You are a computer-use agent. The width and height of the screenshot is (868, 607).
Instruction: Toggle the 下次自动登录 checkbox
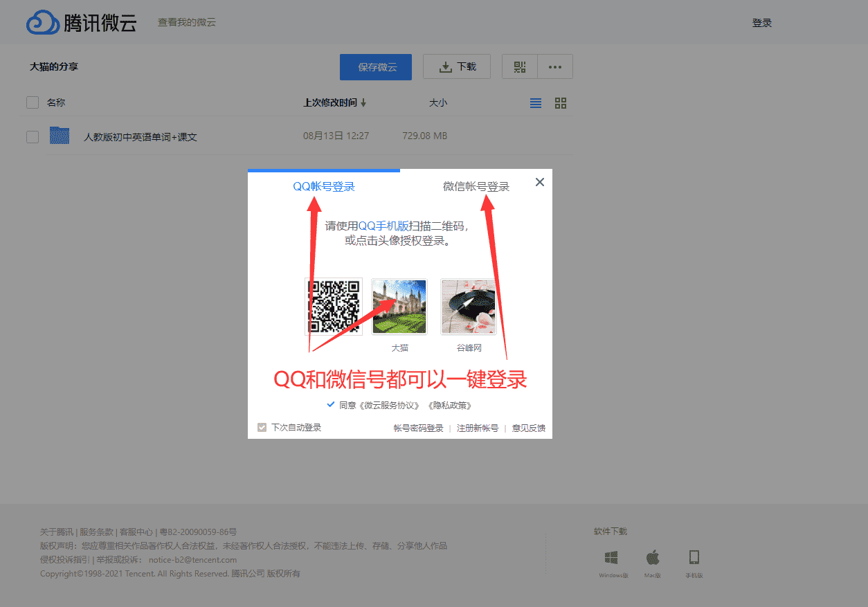click(262, 428)
